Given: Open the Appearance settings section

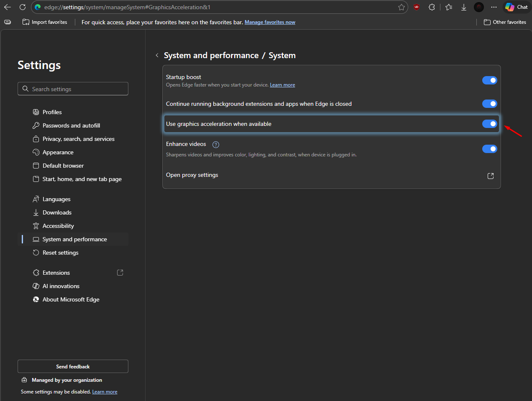Looking at the screenshot, I should click(x=58, y=152).
